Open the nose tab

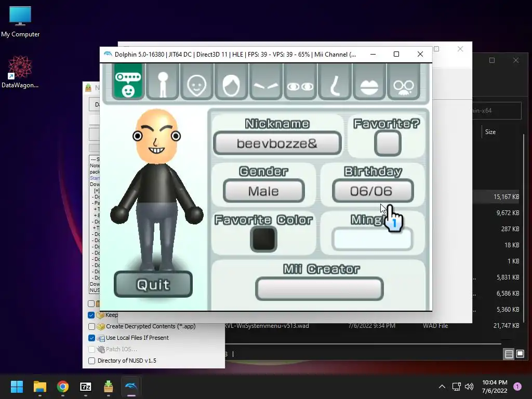click(x=335, y=82)
